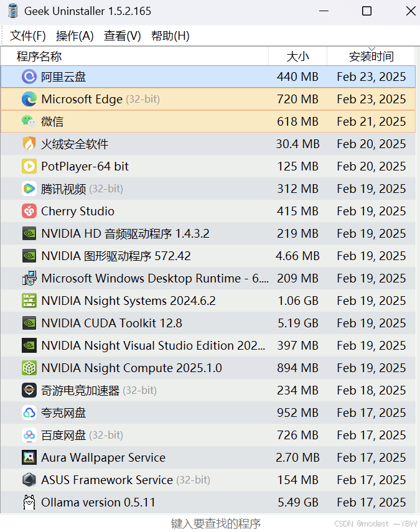
Task: Select the 微信 program name
Action: pyautogui.click(x=52, y=121)
